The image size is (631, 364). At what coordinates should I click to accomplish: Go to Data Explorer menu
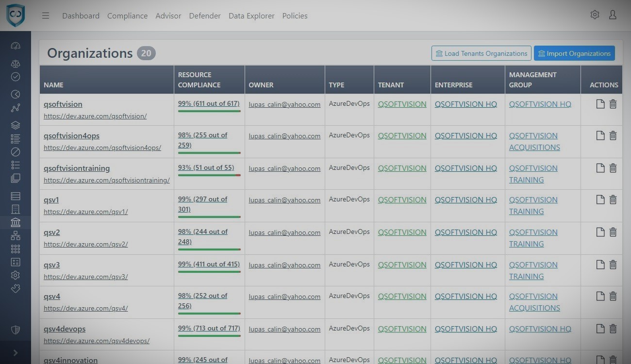251,16
